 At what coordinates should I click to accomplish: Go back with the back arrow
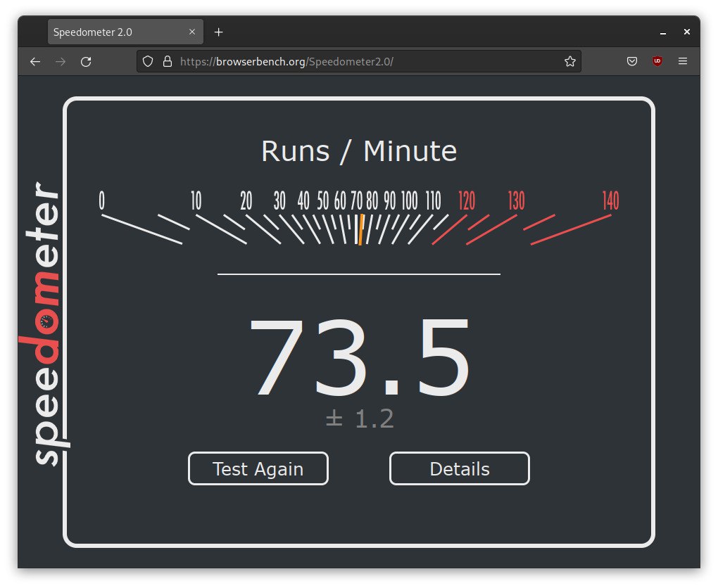click(35, 61)
